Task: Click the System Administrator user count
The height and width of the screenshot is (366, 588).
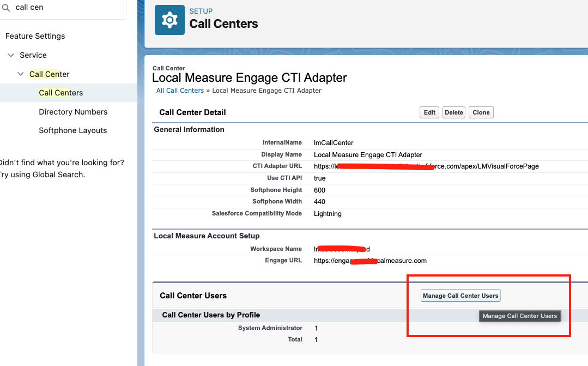Action: point(316,328)
